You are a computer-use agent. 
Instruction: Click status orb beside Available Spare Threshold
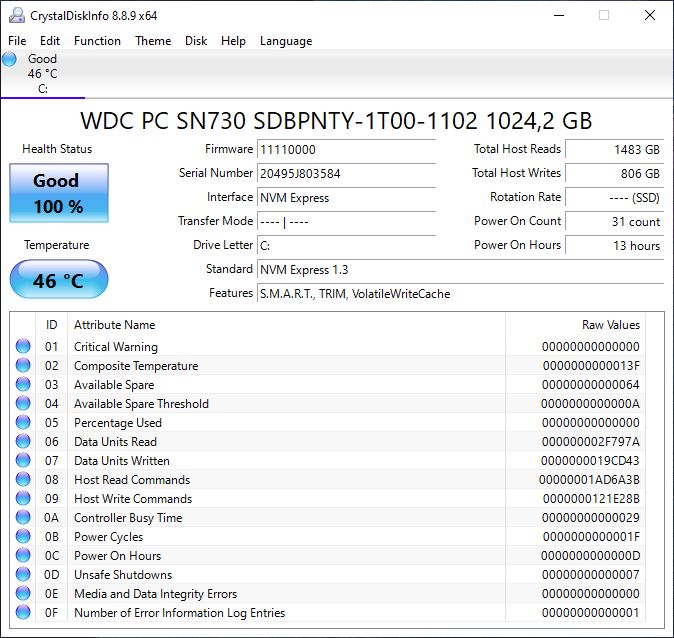[23, 403]
